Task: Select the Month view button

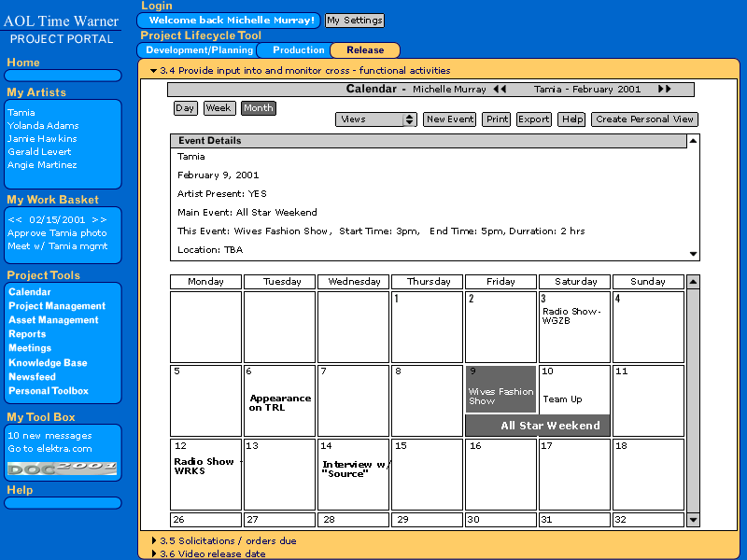Action: point(258,108)
